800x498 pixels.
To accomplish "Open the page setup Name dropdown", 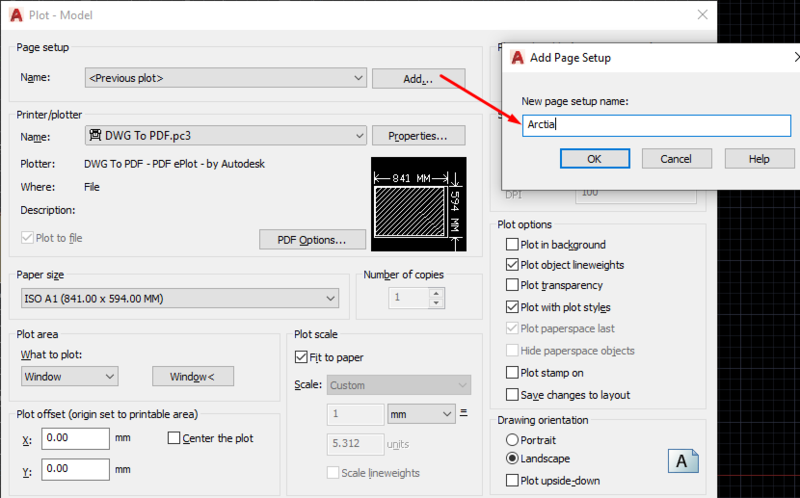I will tap(226, 78).
